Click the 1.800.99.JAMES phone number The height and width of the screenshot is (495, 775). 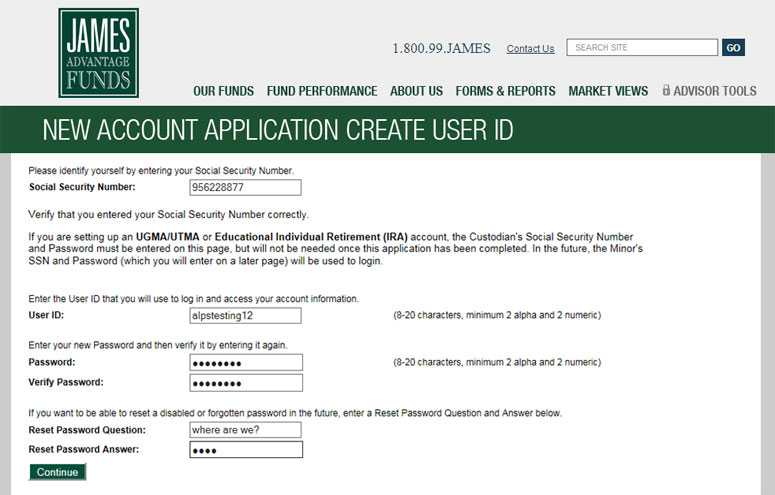441,48
